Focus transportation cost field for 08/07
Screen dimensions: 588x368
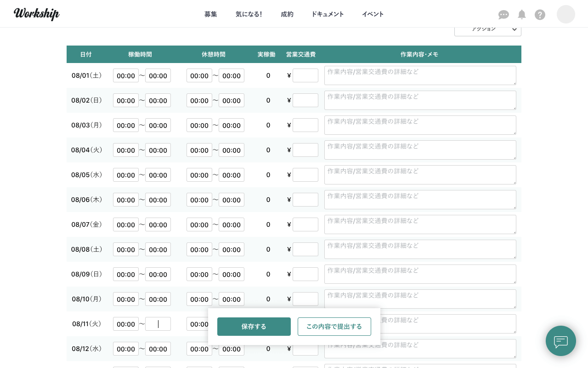click(305, 224)
